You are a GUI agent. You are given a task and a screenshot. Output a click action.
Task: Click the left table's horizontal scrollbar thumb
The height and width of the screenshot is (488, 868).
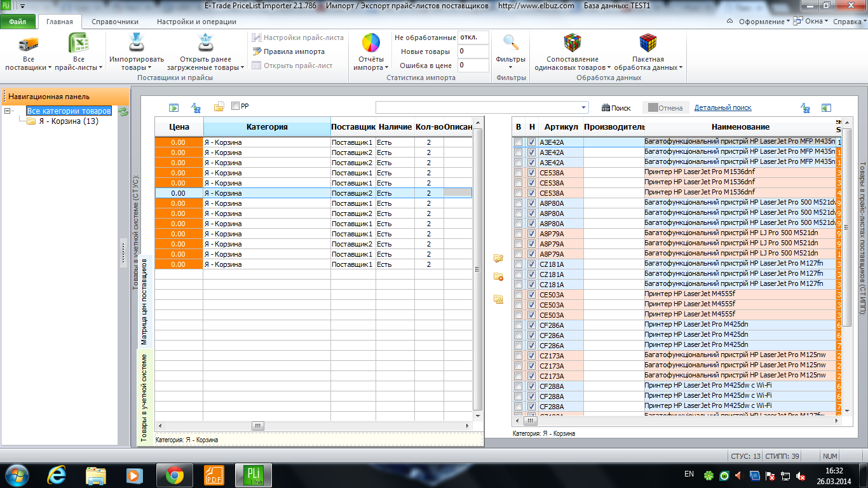pyautogui.click(x=258, y=426)
